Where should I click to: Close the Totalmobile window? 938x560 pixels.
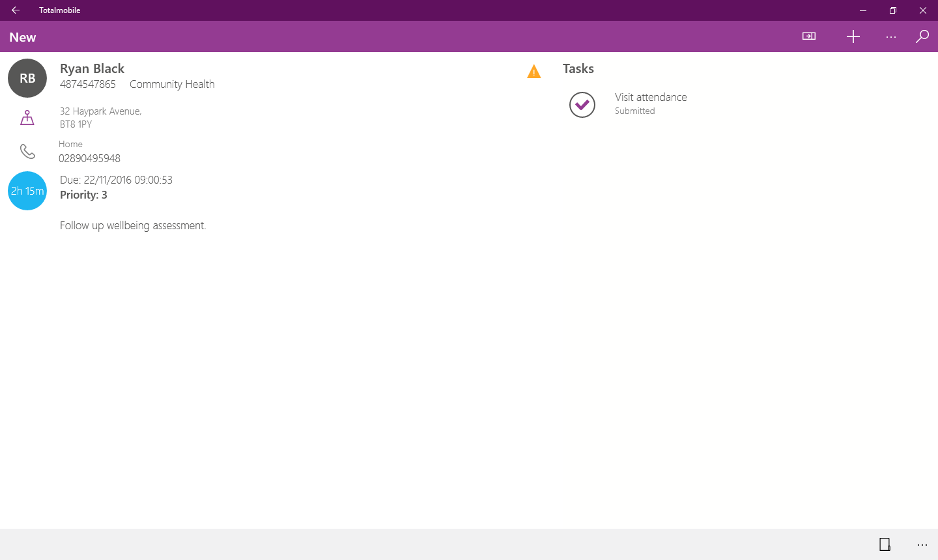(x=923, y=10)
